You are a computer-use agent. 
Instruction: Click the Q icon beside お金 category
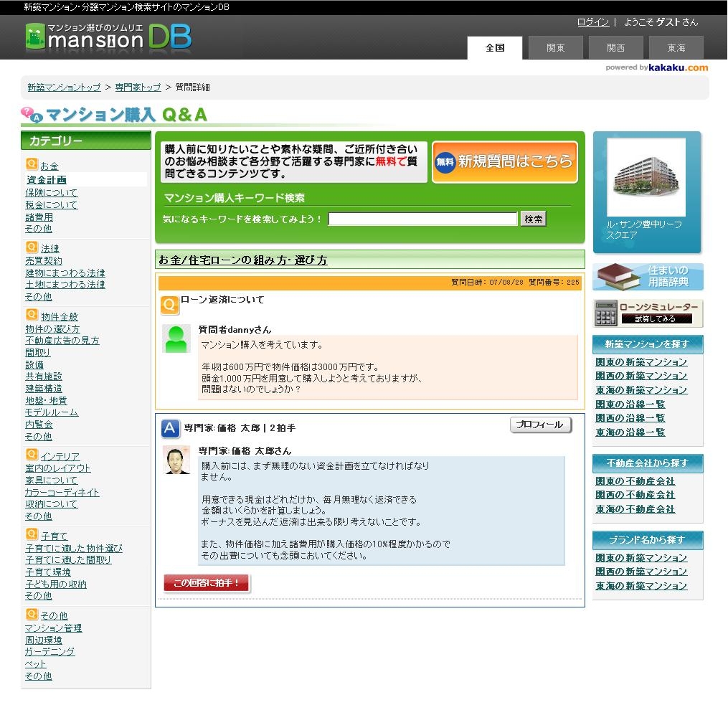click(32, 164)
